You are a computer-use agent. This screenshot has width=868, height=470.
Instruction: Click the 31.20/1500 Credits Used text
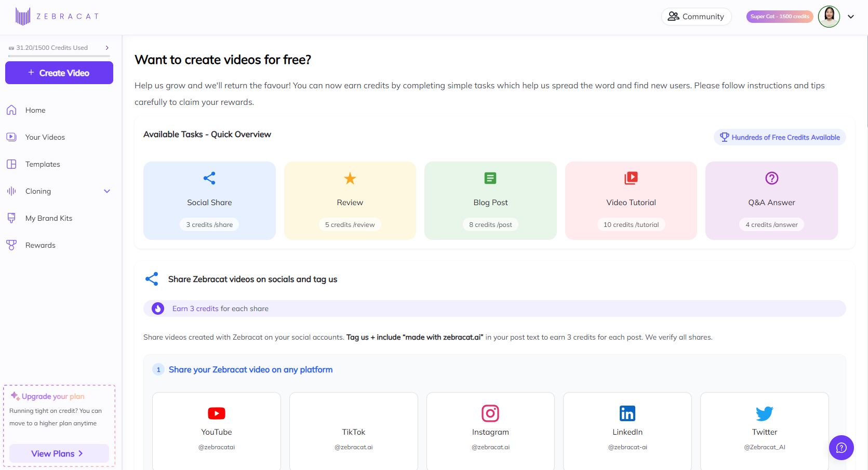[x=52, y=48]
